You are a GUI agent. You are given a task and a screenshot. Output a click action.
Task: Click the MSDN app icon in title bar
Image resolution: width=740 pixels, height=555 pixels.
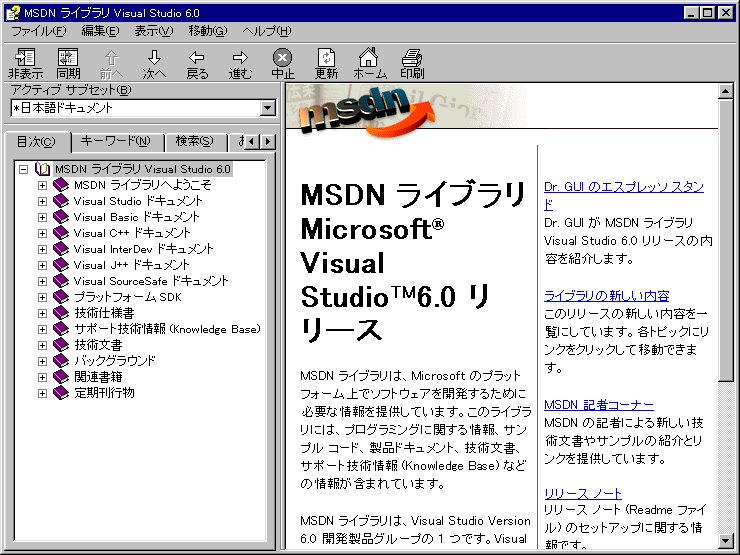pyautogui.click(x=13, y=13)
